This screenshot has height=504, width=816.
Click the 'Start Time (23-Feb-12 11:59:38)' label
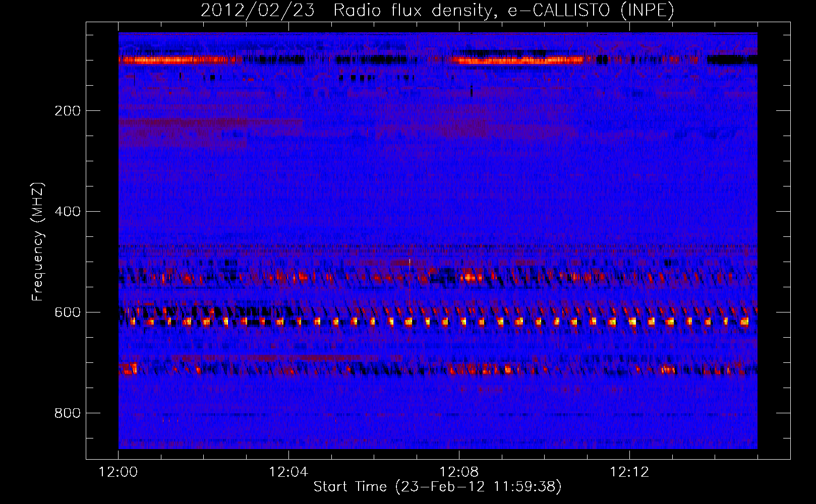437,487
